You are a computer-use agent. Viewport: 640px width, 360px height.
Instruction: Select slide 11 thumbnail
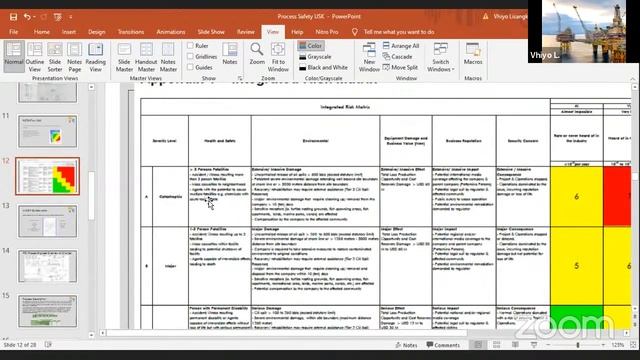pos(47,131)
